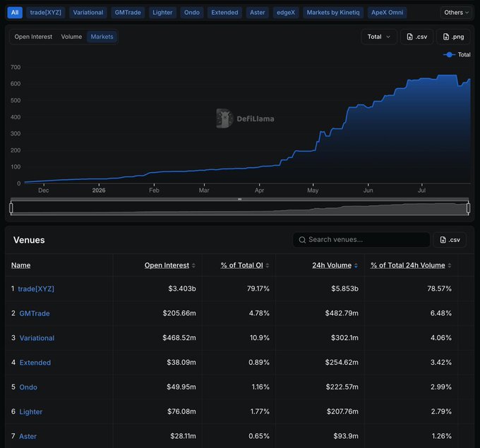480x448 pixels.
Task: Select the ApeX Omni filter chip
Action: point(388,13)
